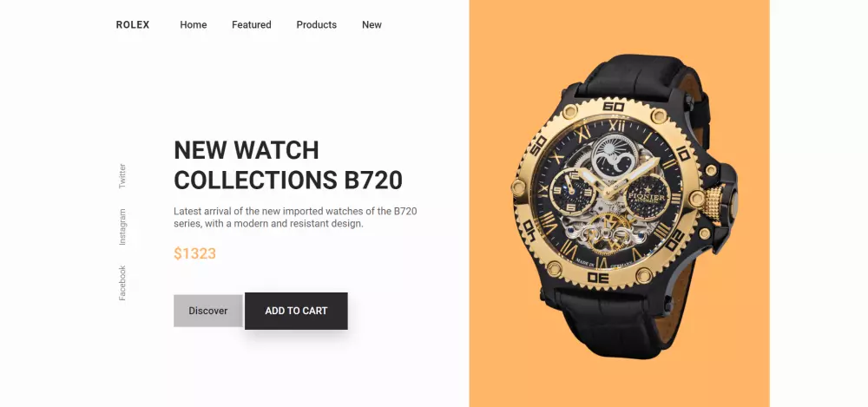Click the ADD TO CART button
Viewport: 868px width, 407px height.
pyautogui.click(x=296, y=311)
